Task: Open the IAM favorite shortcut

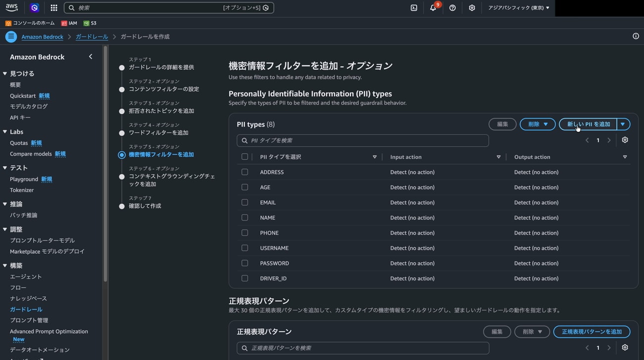Action: (69, 23)
